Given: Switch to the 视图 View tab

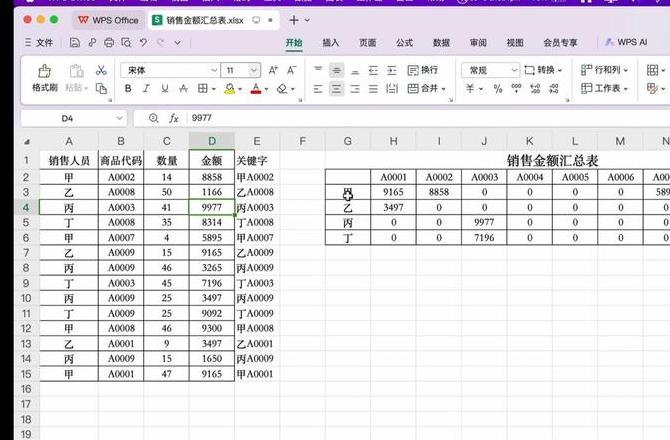Looking at the screenshot, I should click(x=515, y=43).
